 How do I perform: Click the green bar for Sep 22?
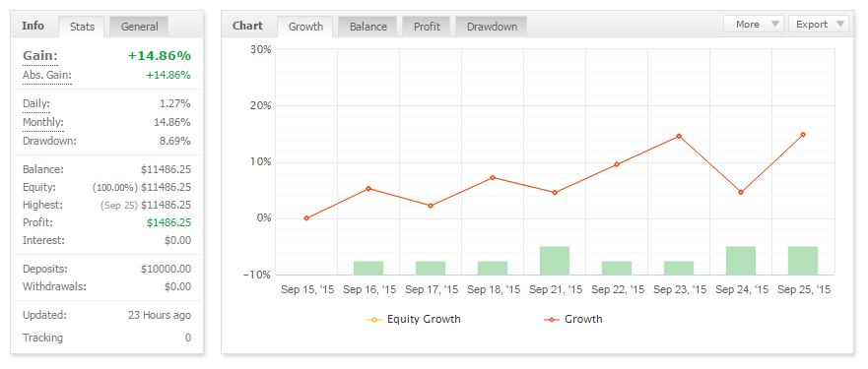click(617, 268)
